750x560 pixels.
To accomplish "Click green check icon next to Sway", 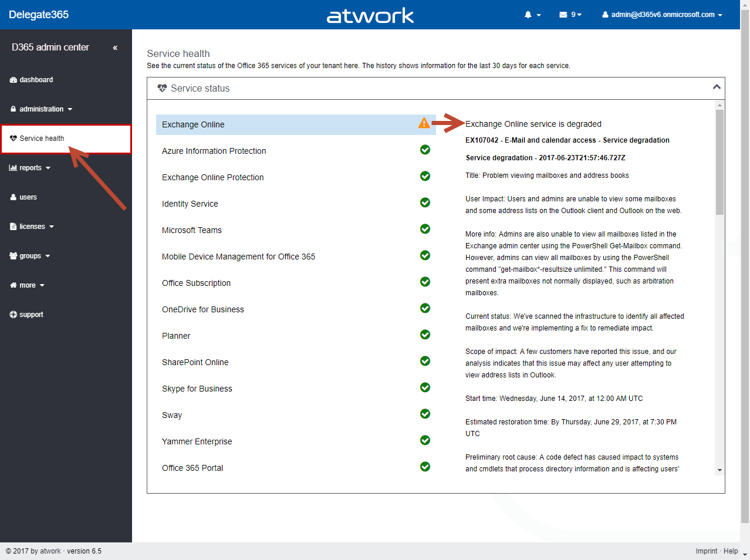I will pyautogui.click(x=425, y=414).
